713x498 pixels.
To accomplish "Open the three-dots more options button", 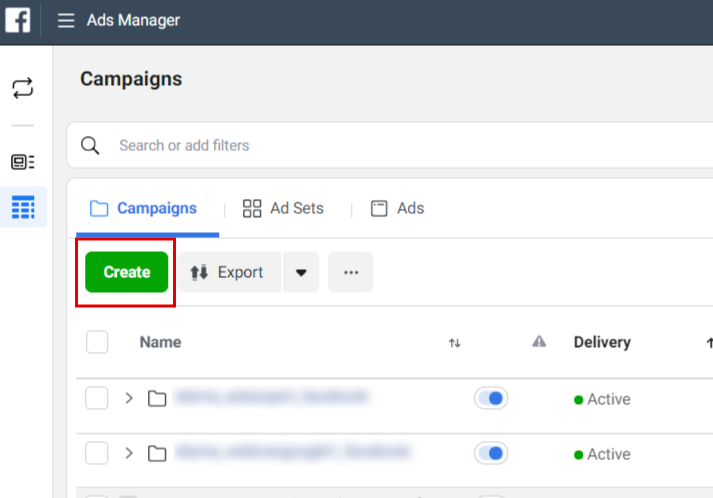I will point(351,272).
